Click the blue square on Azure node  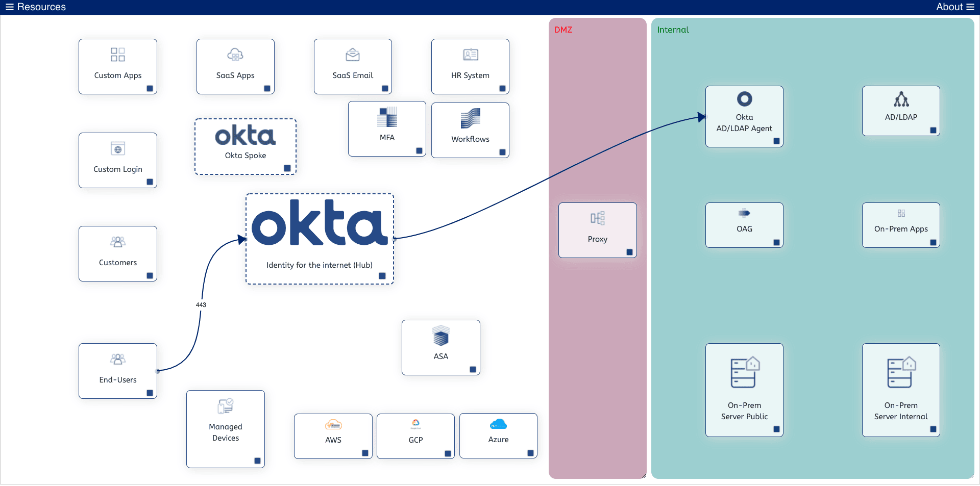531,453
